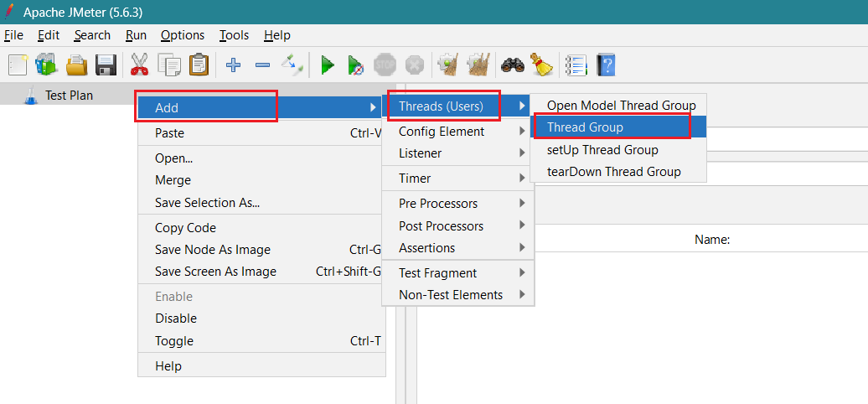Expand the Add submenu entry

261,107
